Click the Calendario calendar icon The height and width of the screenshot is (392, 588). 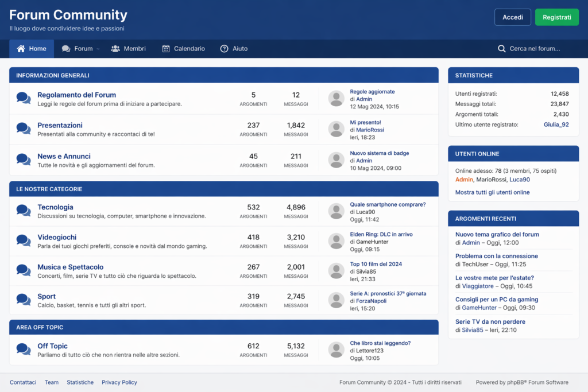pos(166,49)
